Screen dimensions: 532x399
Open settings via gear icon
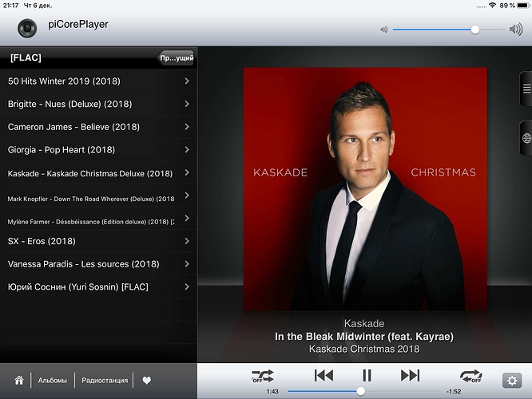(512, 381)
